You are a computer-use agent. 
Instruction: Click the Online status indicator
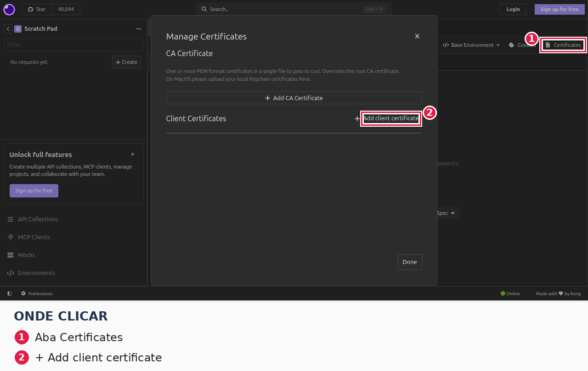(510, 294)
